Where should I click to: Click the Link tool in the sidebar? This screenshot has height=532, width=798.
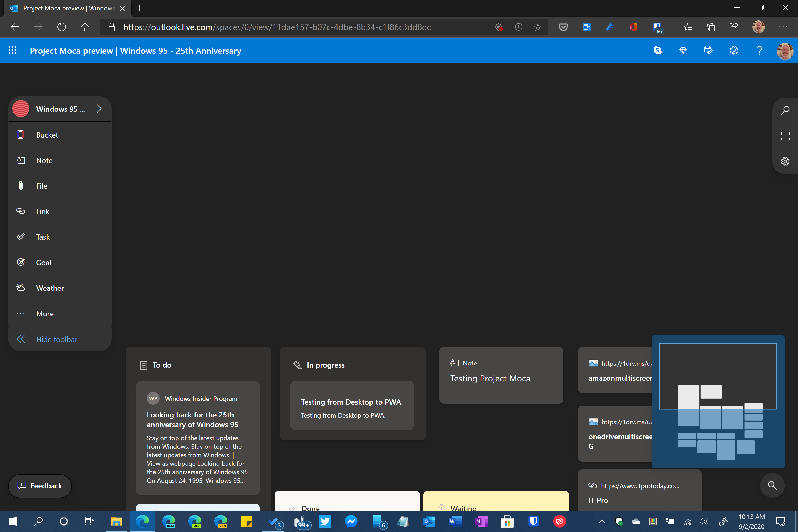click(42, 211)
